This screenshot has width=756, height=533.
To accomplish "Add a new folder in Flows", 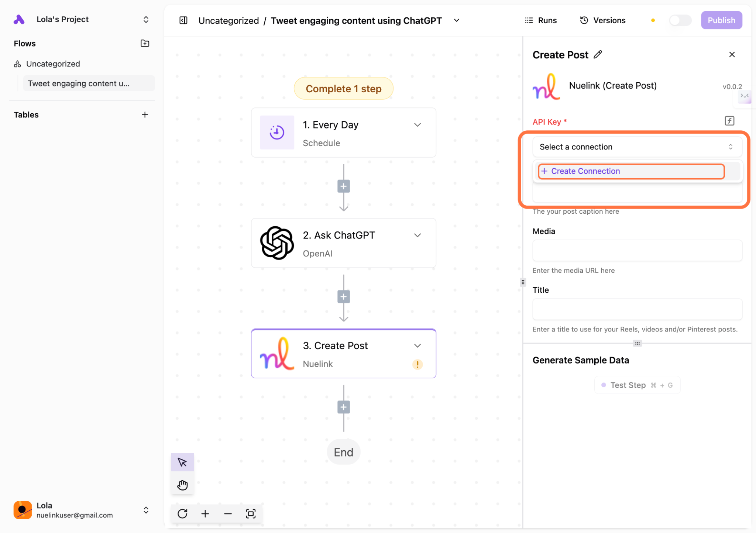I will 145,44.
